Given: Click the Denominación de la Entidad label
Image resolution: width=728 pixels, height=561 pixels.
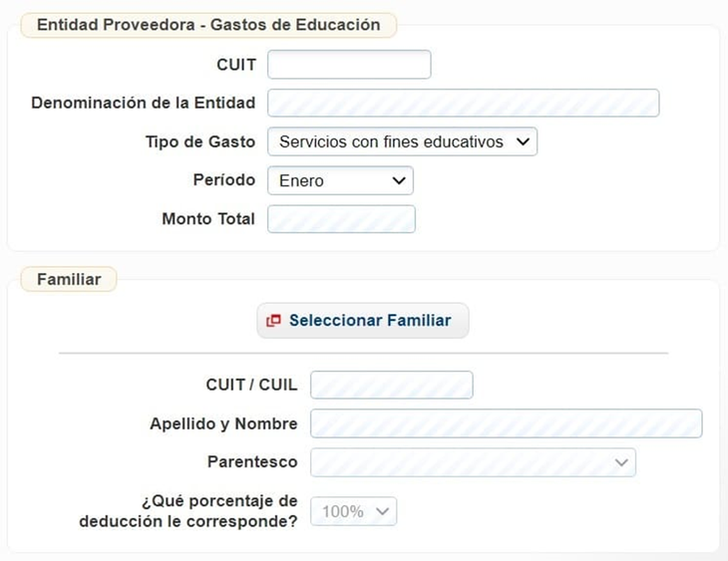Looking at the screenshot, I should pos(143,103).
